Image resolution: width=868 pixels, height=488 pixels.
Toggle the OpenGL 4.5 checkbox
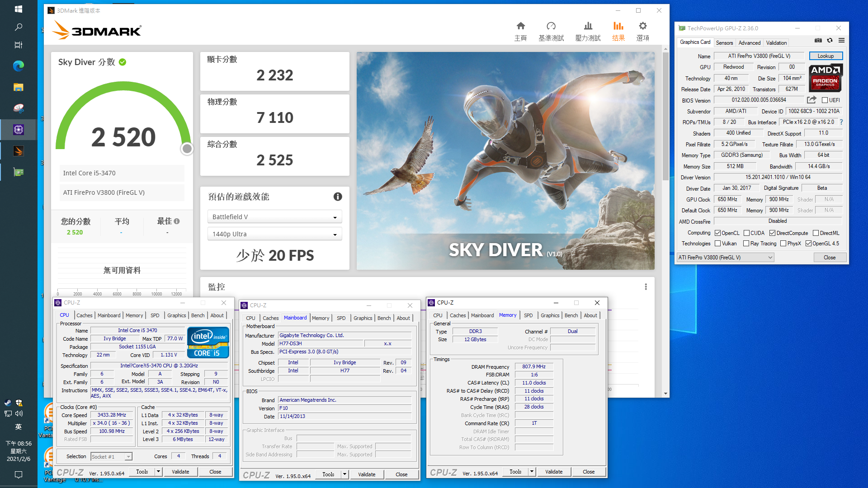808,244
